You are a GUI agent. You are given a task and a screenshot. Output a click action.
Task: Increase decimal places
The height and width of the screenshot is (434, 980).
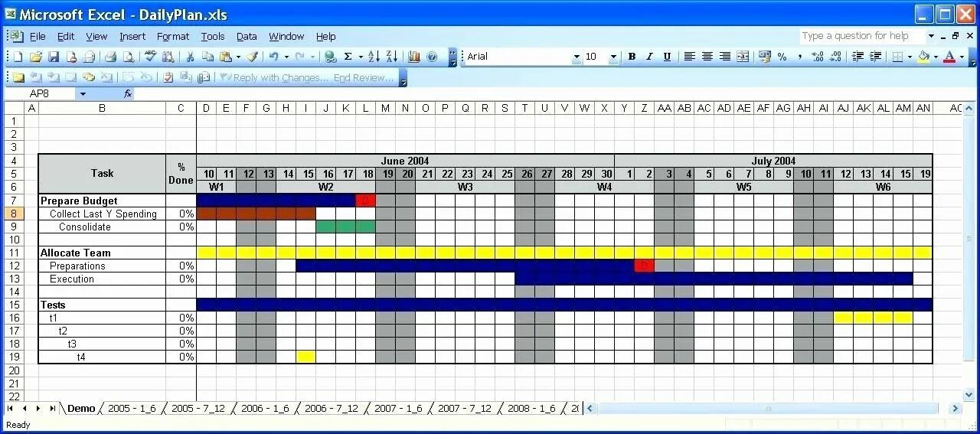pos(817,57)
